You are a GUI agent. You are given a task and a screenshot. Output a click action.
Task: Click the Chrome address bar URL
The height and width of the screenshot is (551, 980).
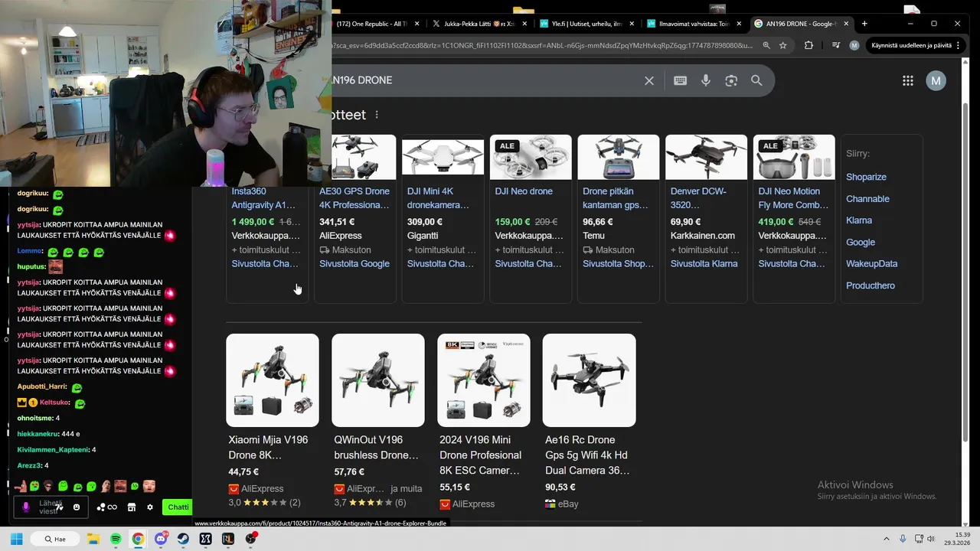(542, 45)
